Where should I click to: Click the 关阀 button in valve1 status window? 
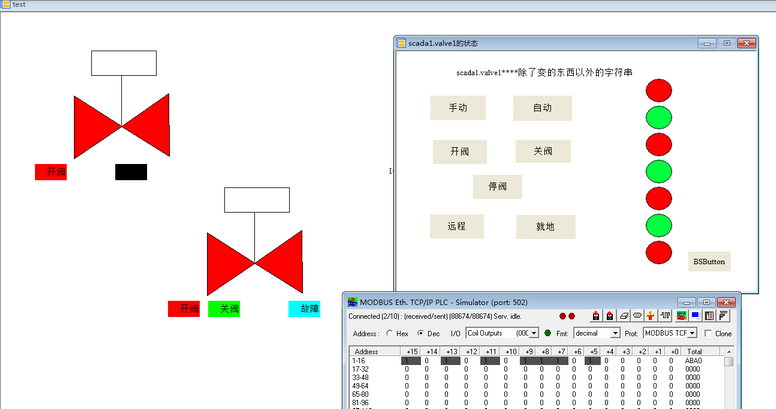pyautogui.click(x=543, y=151)
